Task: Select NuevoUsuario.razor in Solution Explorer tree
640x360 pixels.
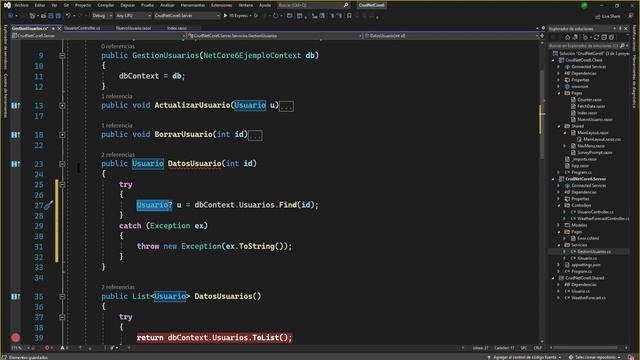Action: coord(595,120)
